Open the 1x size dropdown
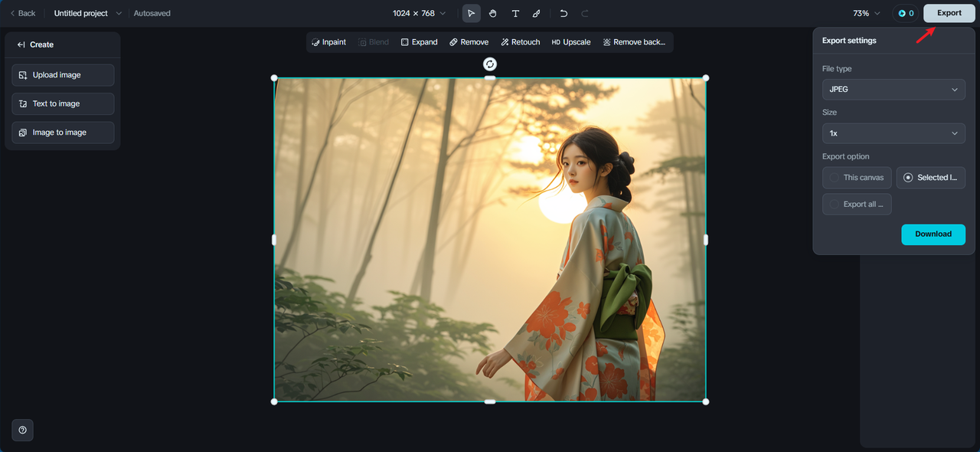The image size is (980, 452). point(893,133)
